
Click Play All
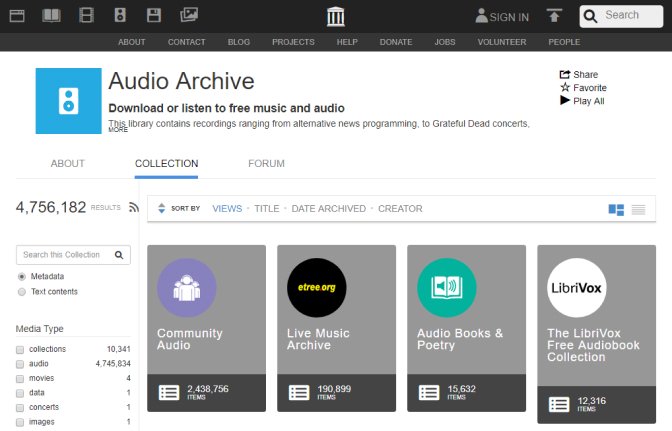click(582, 101)
